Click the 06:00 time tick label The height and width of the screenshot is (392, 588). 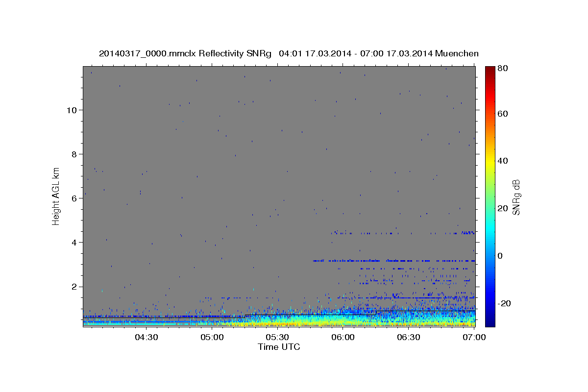[x=343, y=337]
